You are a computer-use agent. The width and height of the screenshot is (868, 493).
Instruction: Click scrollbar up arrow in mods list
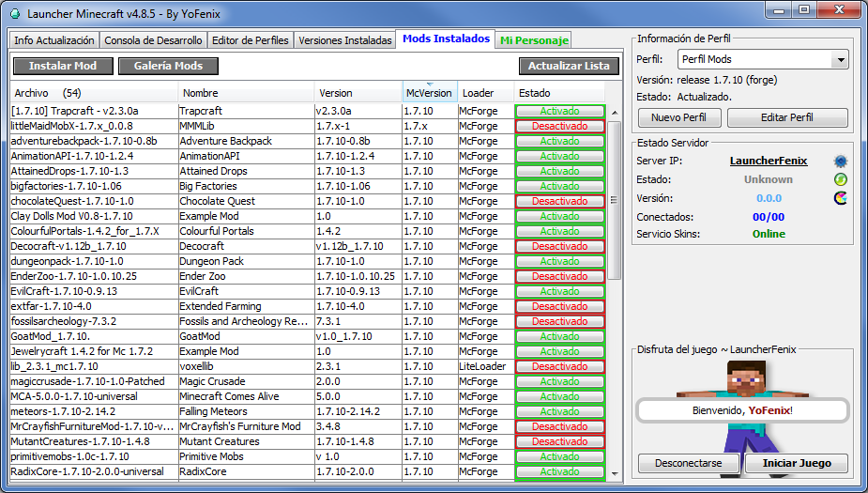point(615,113)
